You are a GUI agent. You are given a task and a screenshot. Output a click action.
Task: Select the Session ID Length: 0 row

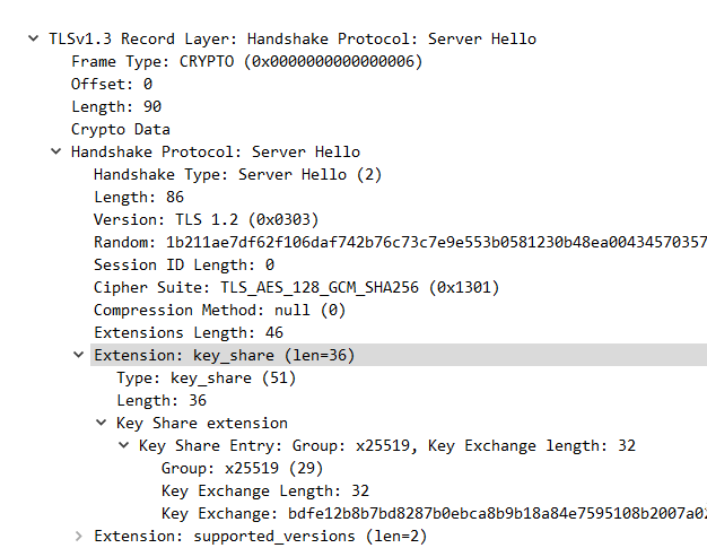(x=184, y=265)
